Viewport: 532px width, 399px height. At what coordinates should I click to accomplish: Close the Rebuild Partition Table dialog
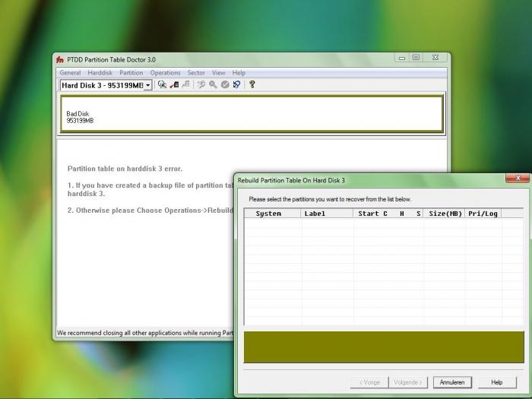coord(518,178)
